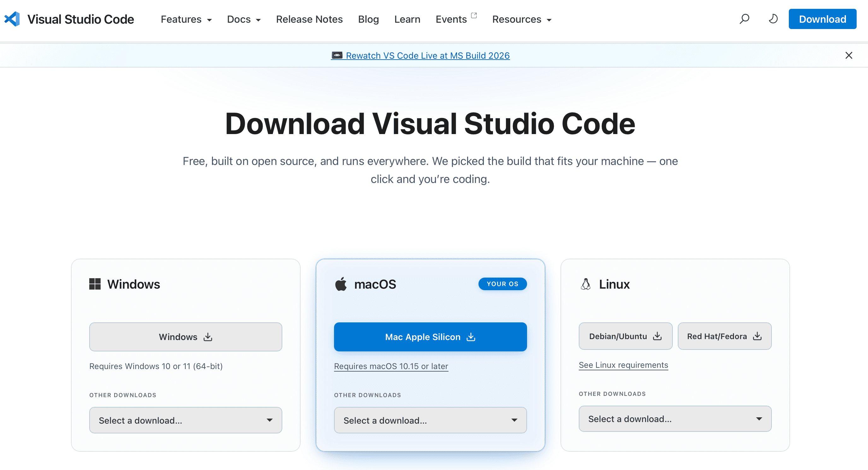Download Mac Apple Silicon build
Screen dimensions: 868x470
point(430,337)
